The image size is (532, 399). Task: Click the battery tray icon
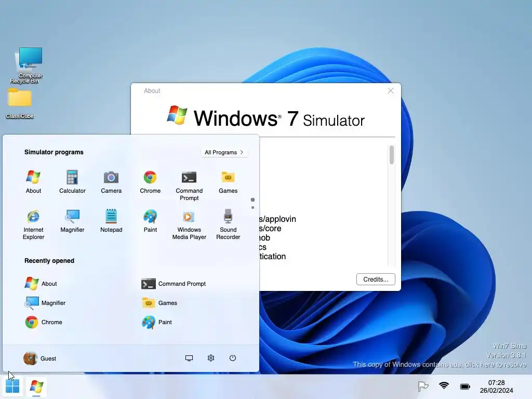pos(465,387)
